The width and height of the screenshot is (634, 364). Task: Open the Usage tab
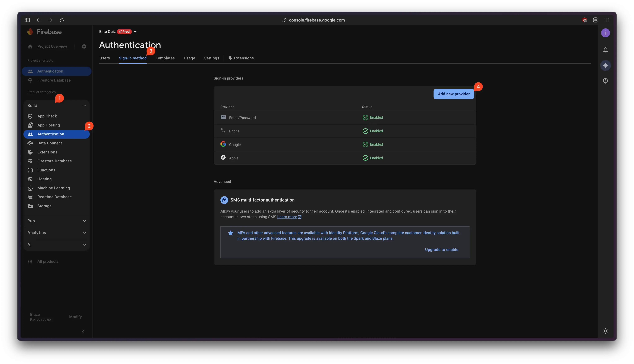[x=189, y=58]
